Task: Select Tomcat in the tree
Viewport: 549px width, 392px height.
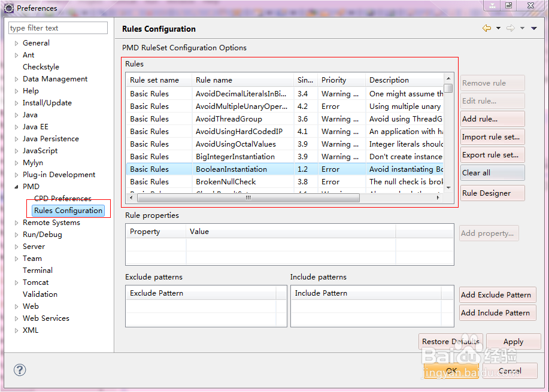Action: 35,282
